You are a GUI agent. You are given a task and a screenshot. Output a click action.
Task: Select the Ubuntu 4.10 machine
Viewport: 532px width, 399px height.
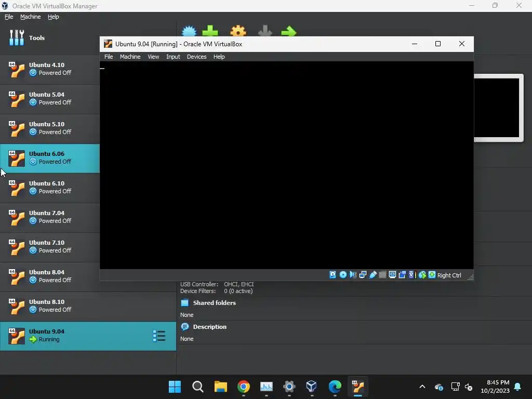coord(50,69)
